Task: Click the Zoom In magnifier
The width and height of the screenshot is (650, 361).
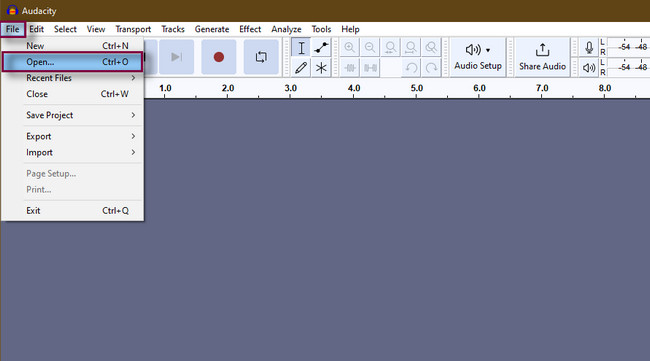Action: tap(349, 48)
